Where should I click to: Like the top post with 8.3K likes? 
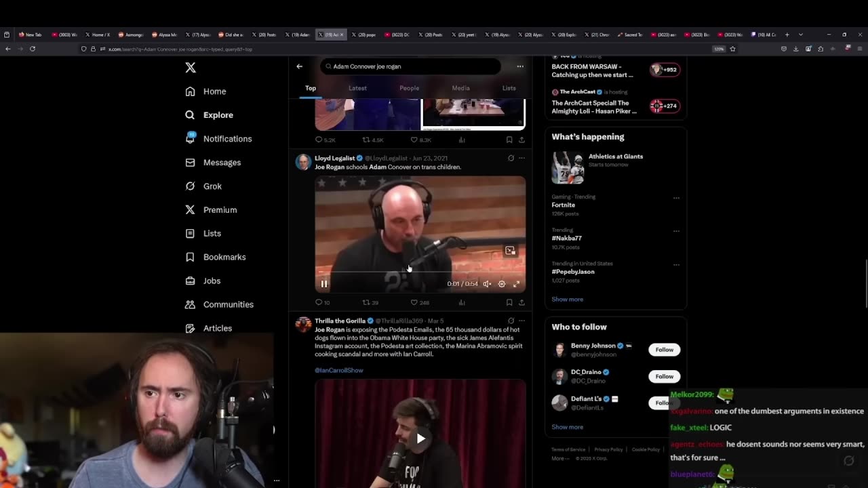[x=420, y=140]
